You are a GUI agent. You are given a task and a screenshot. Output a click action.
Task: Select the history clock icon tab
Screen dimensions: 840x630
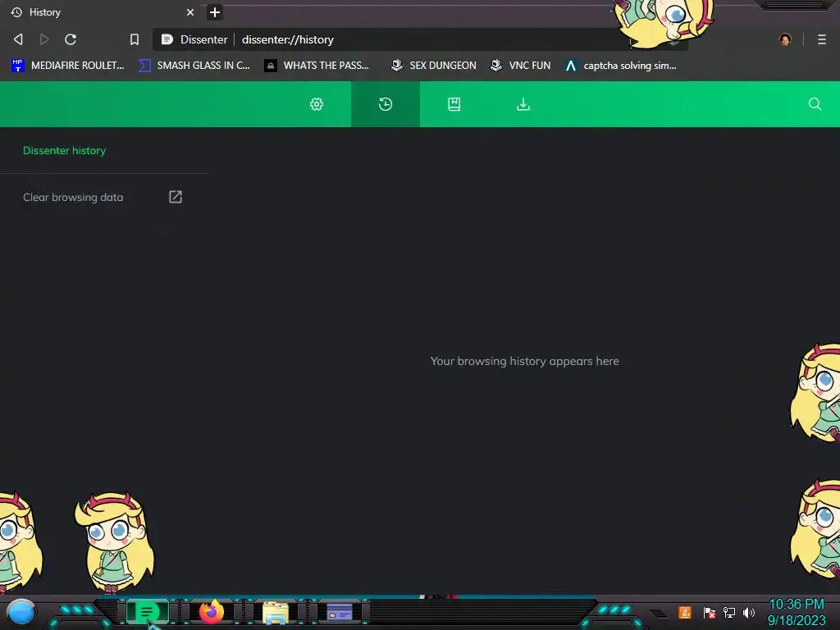pyautogui.click(x=386, y=104)
